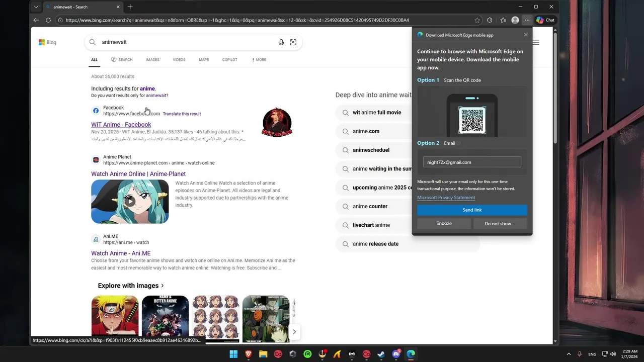Viewport: 644px width, 362px height.
Task: Expand the 'Do not show' dropdown button
Action: click(x=500, y=224)
